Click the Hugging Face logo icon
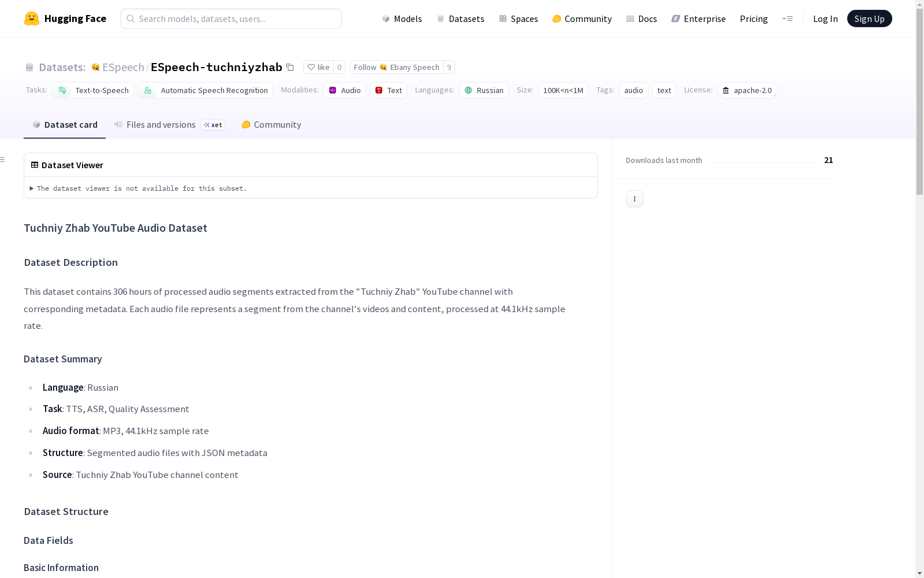This screenshot has width=924, height=578. click(32, 18)
